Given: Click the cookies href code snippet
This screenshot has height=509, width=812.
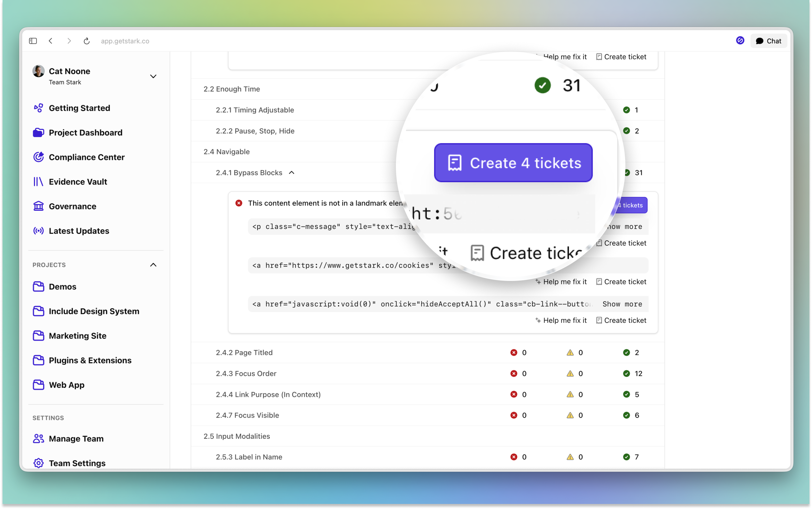Looking at the screenshot, I should [448, 265].
